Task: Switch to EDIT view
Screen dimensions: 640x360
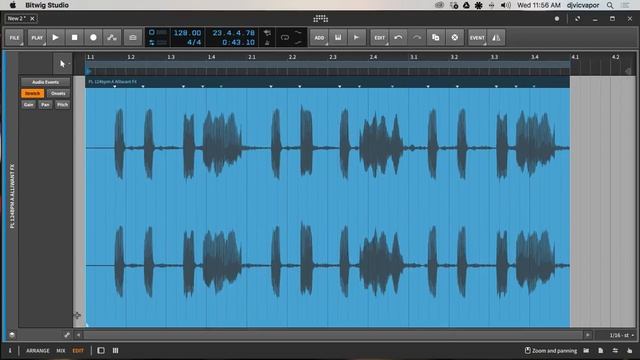Action: [78, 351]
